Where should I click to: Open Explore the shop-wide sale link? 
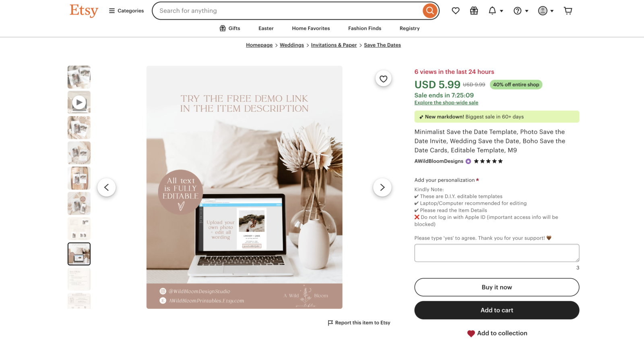tap(446, 103)
